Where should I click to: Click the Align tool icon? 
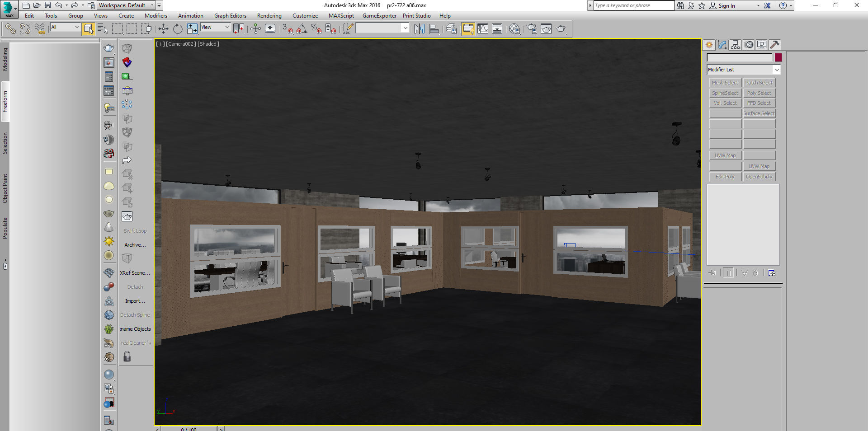[434, 29]
